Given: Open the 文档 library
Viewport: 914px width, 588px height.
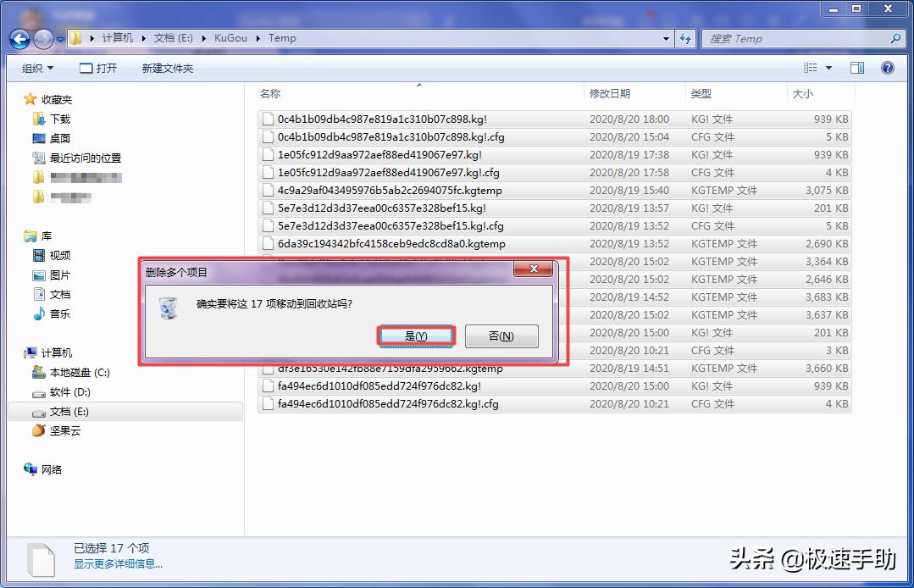Looking at the screenshot, I should click(59, 294).
